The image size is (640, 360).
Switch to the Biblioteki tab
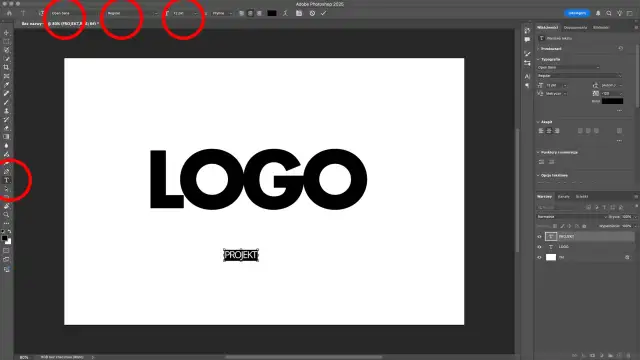pyautogui.click(x=601, y=27)
